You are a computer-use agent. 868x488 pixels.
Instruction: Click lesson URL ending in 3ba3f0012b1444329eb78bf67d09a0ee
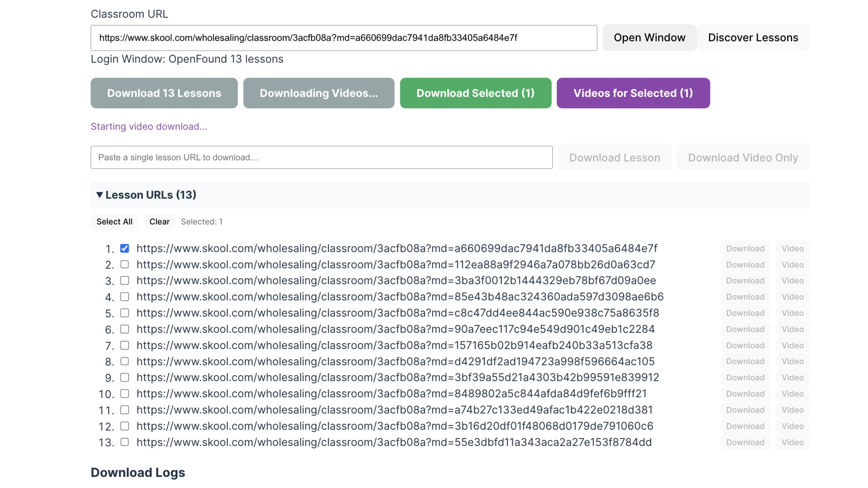396,281
